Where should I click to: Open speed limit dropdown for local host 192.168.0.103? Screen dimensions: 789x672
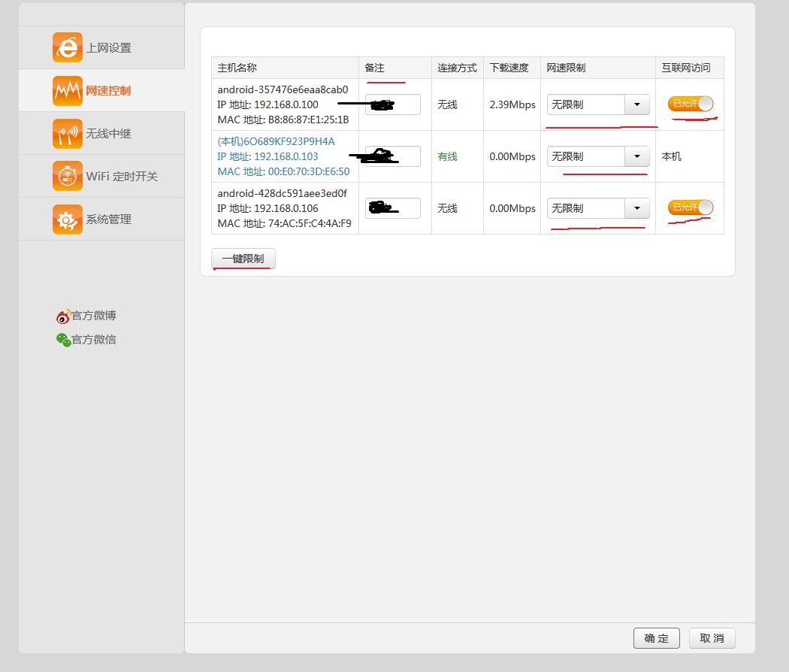[x=636, y=156]
